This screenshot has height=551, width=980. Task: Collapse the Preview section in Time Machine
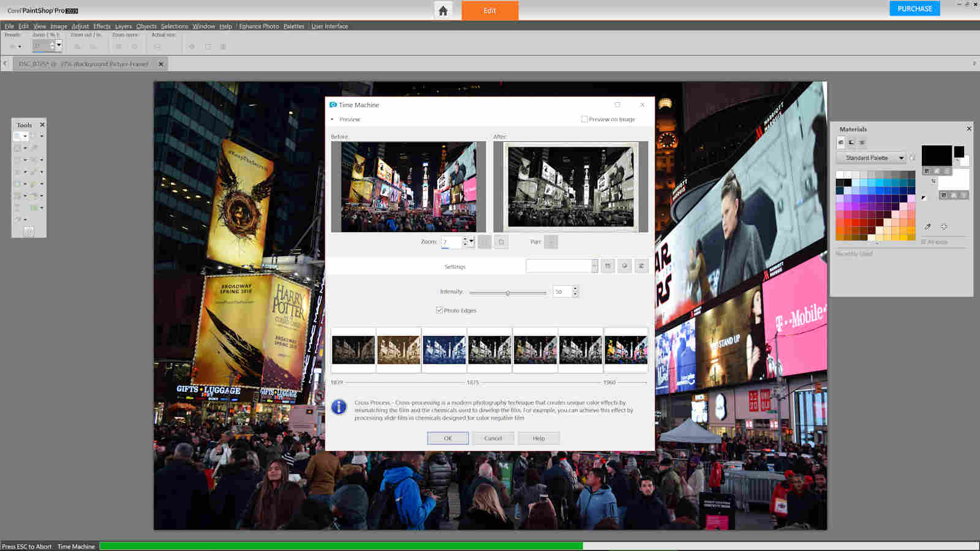pos(333,119)
